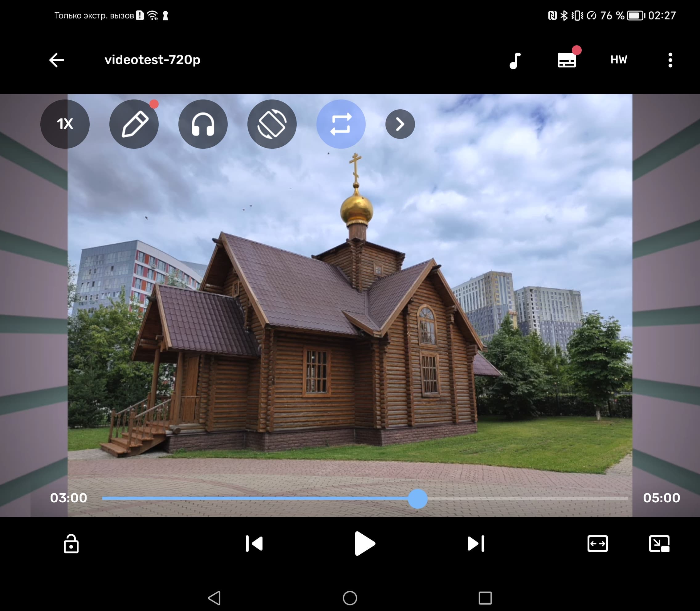Skip to previous video

click(254, 544)
